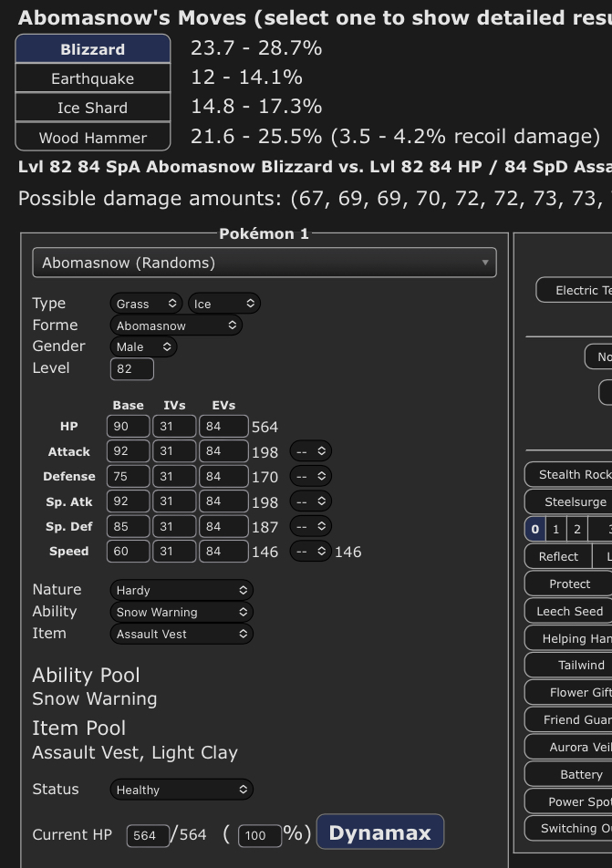Toggle Leech Seed field option
The image size is (612, 868).
point(569,611)
